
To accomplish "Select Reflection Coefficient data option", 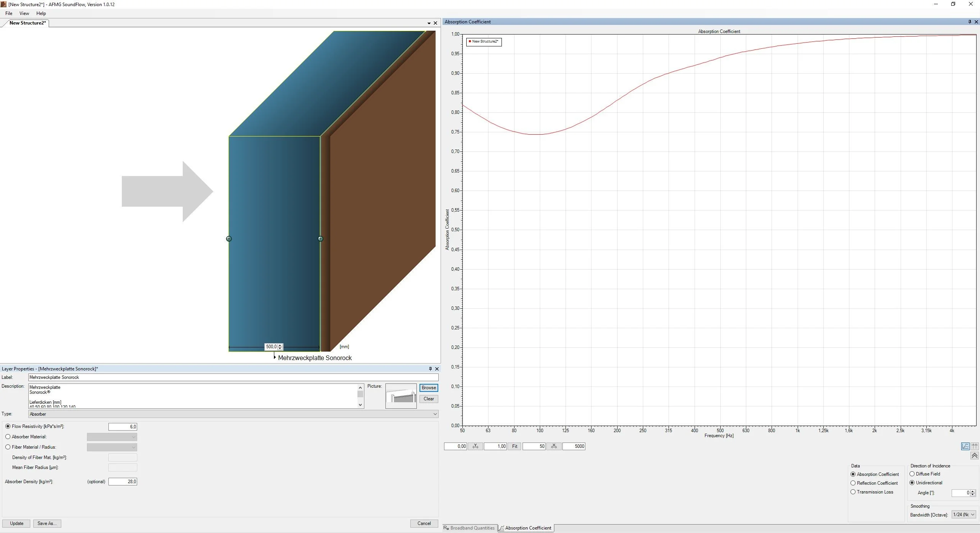I will pos(853,483).
